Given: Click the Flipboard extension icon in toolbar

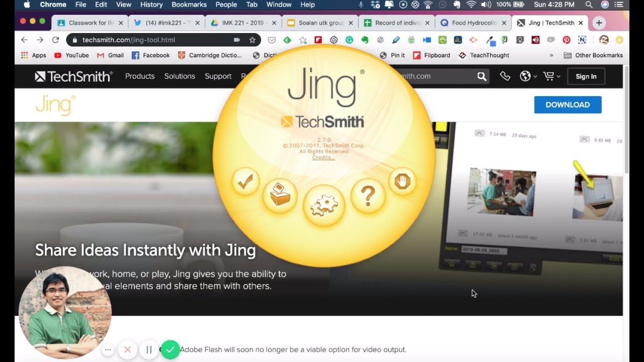Looking at the screenshot, I should pyautogui.click(x=318, y=40).
